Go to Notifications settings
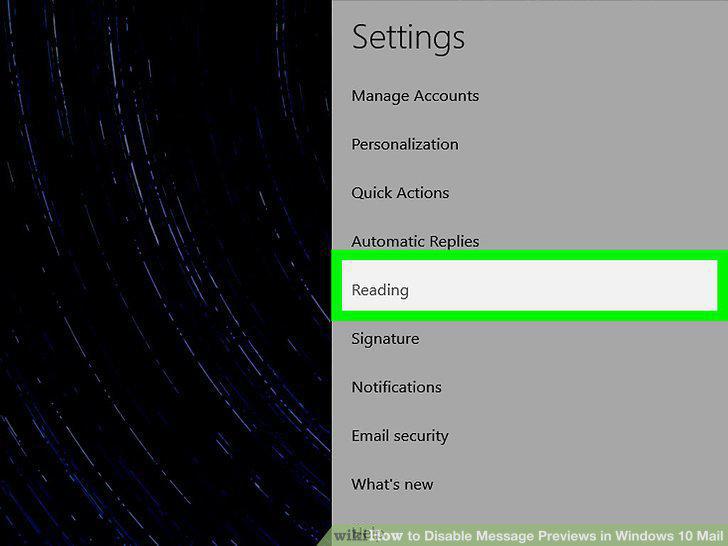728x546 pixels. (396, 387)
